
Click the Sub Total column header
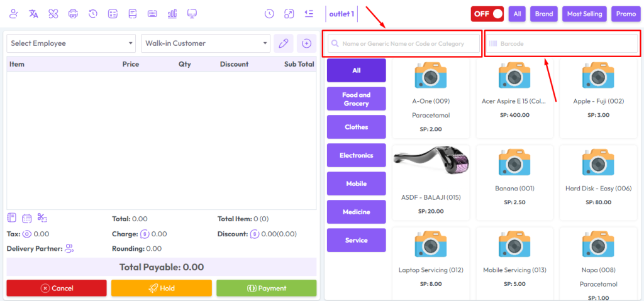(299, 64)
